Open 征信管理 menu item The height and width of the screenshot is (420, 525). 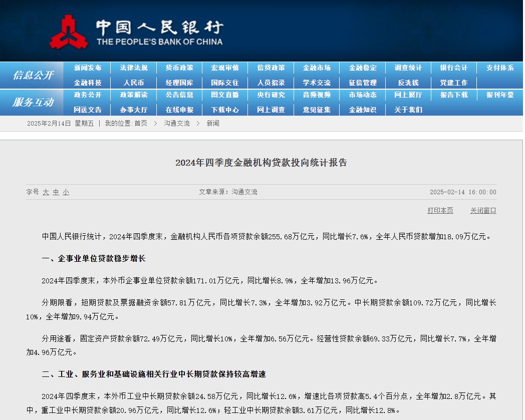363,83
